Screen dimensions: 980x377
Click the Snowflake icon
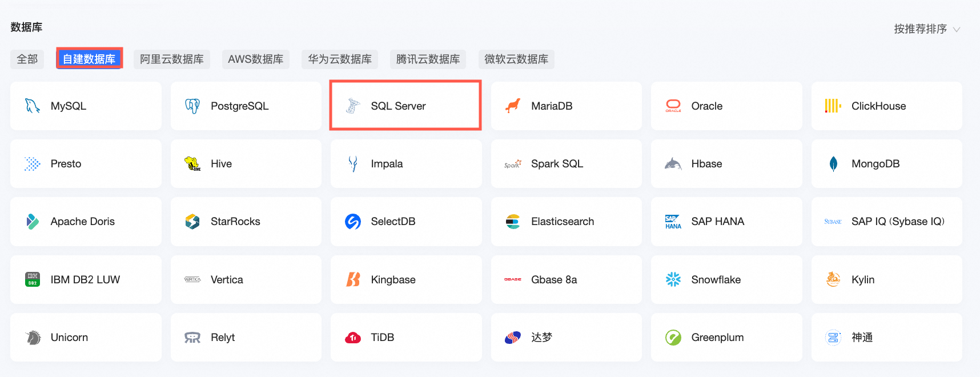[673, 279]
